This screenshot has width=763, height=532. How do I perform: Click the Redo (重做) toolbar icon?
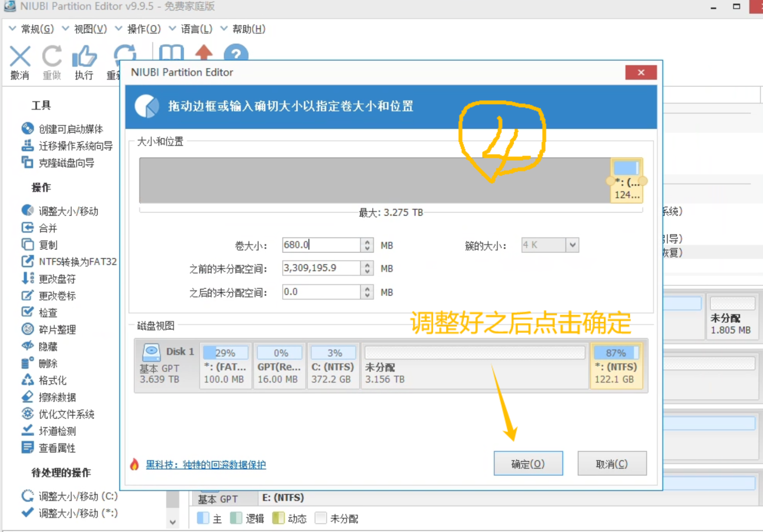click(x=52, y=57)
